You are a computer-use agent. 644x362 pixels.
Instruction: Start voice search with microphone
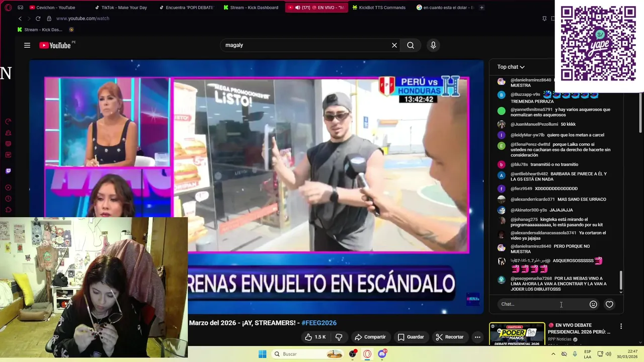click(433, 45)
